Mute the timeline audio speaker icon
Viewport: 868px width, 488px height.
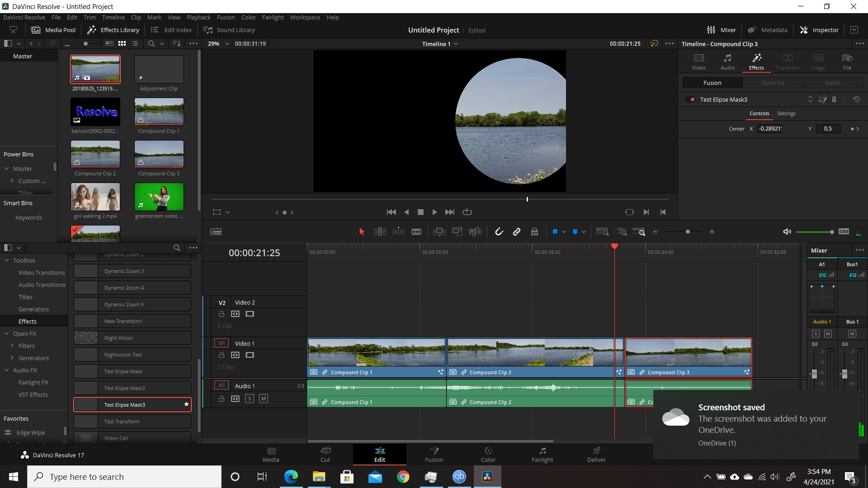[787, 232]
